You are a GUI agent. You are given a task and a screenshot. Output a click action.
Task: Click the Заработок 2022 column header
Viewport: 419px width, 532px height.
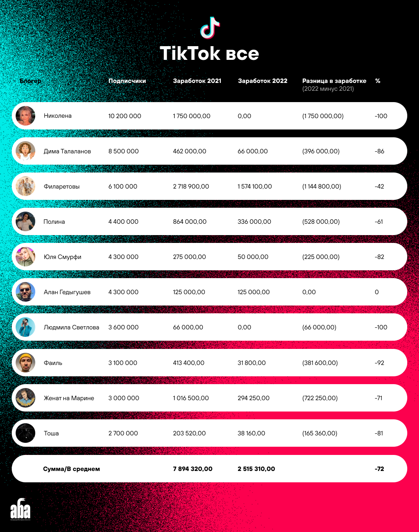(x=262, y=81)
